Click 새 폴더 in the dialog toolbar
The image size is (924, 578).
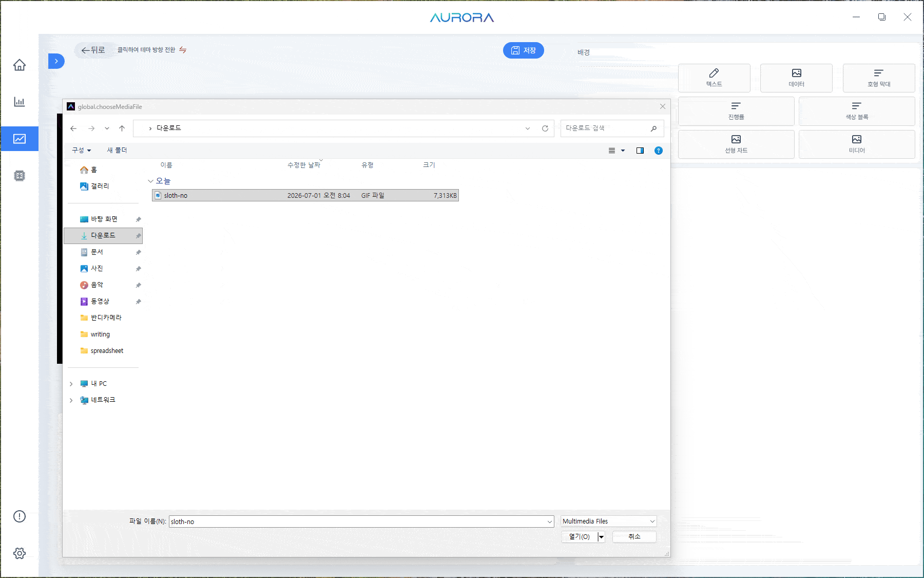(117, 150)
